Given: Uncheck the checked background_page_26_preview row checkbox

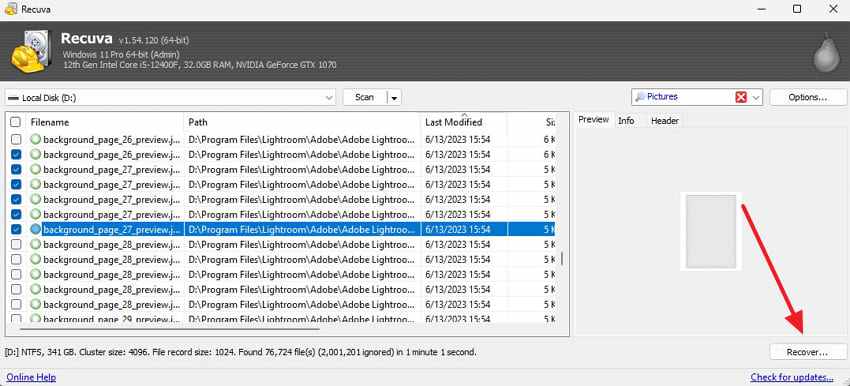Looking at the screenshot, I should pyautogui.click(x=16, y=155).
